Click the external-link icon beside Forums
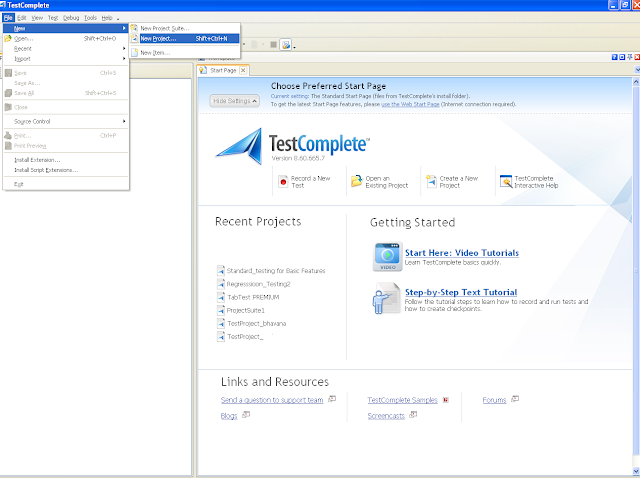Image resolution: width=640 pixels, height=479 pixels. click(515, 399)
